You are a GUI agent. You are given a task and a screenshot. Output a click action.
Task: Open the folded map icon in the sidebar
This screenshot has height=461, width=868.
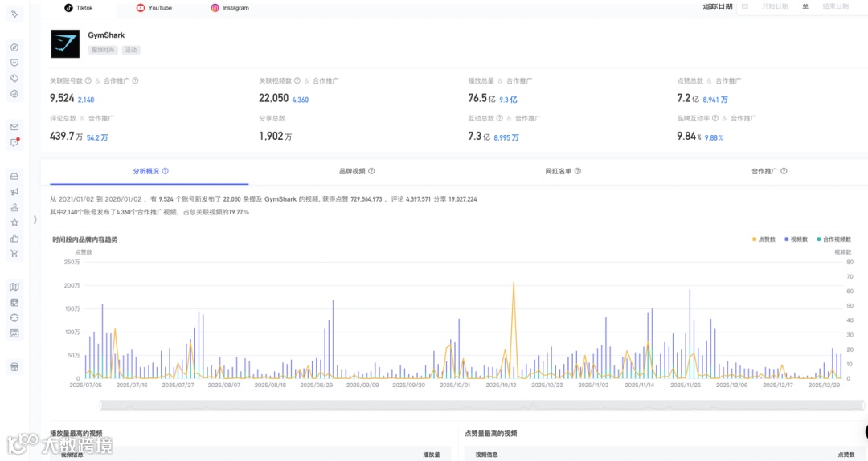(14, 287)
